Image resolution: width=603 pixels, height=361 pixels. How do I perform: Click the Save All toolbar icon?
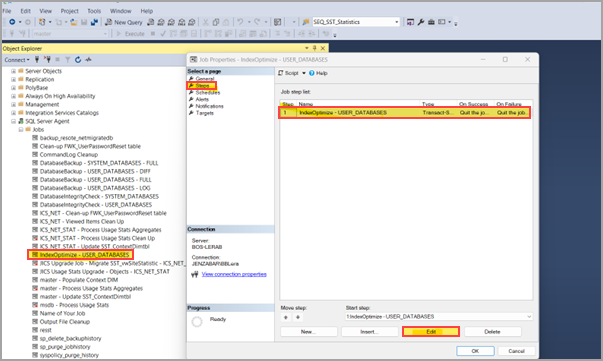[x=94, y=22]
